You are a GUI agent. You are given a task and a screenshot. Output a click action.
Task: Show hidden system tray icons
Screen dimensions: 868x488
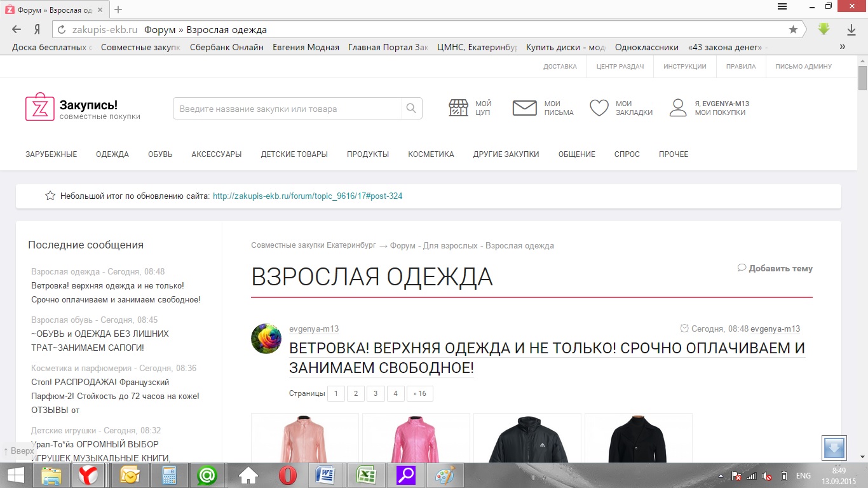point(721,476)
